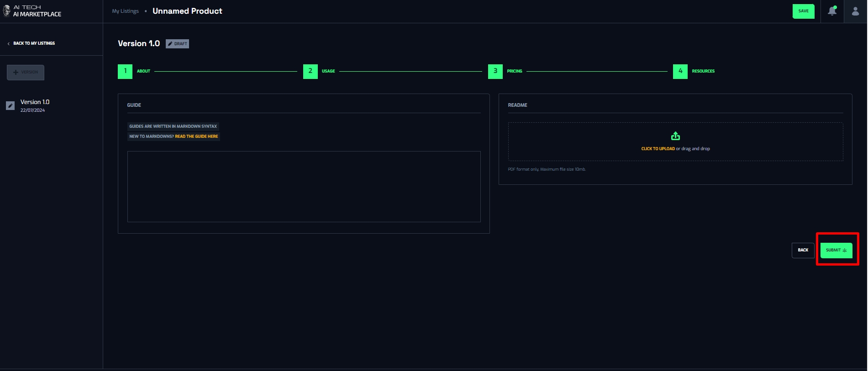Click the Click To Upload text
Viewport: 868px width, 371px height.
click(x=658, y=149)
